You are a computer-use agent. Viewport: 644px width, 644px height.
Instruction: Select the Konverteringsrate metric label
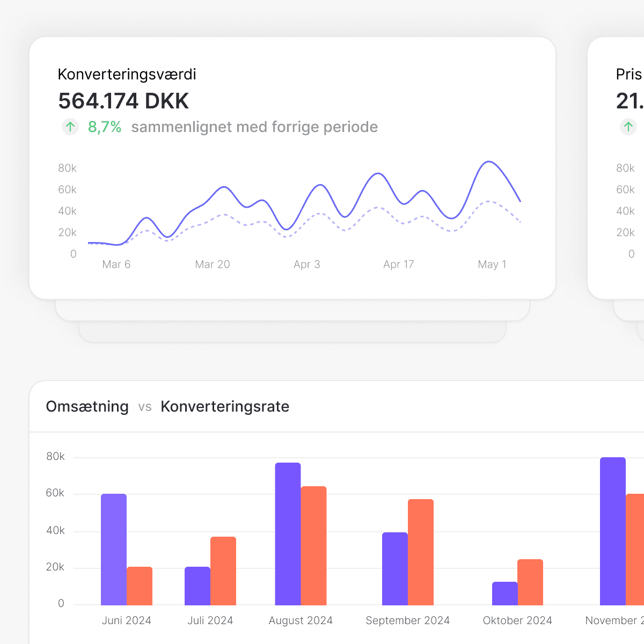225,407
